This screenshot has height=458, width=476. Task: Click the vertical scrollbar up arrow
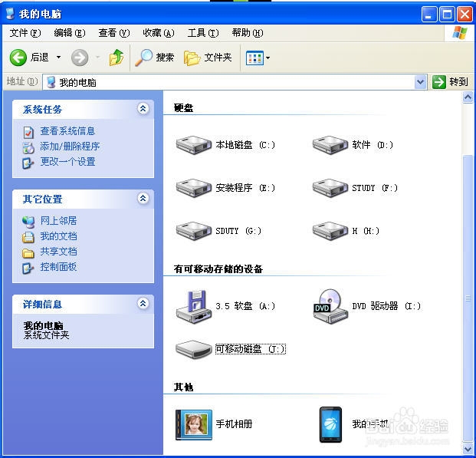[468, 97]
